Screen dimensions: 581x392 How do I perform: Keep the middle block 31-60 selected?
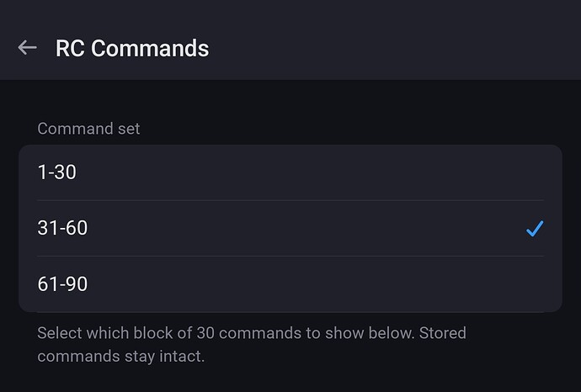click(x=290, y=228)
